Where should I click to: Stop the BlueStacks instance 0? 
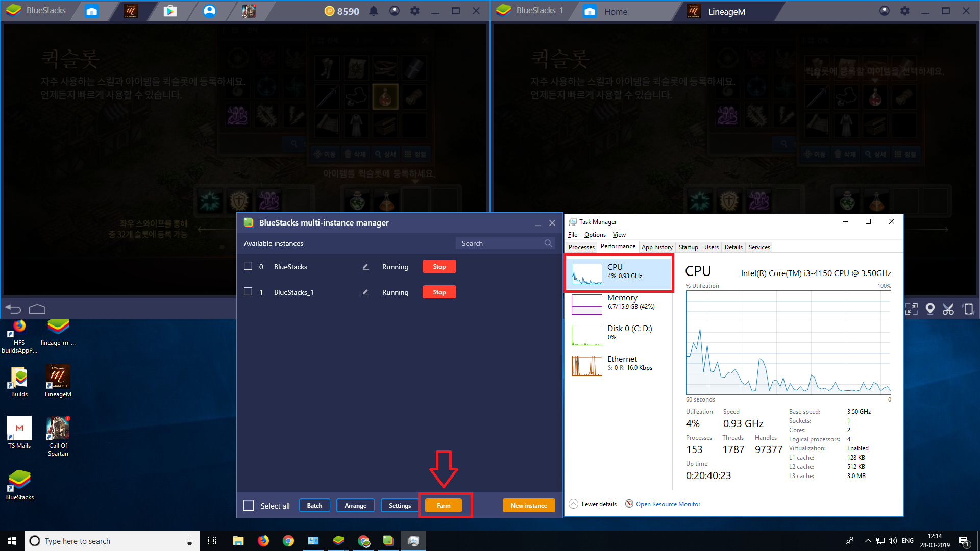pyautogui.click(x=439, y=267)
